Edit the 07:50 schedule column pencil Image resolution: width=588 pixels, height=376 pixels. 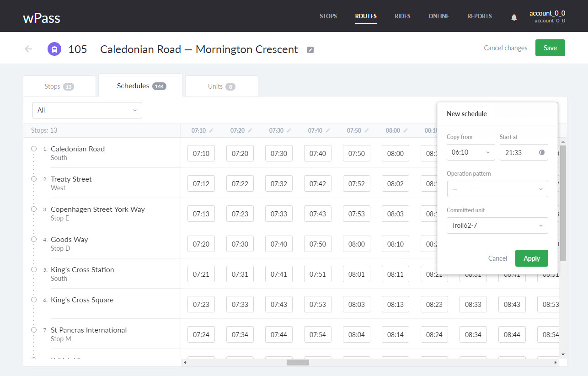tap(367, 131)
